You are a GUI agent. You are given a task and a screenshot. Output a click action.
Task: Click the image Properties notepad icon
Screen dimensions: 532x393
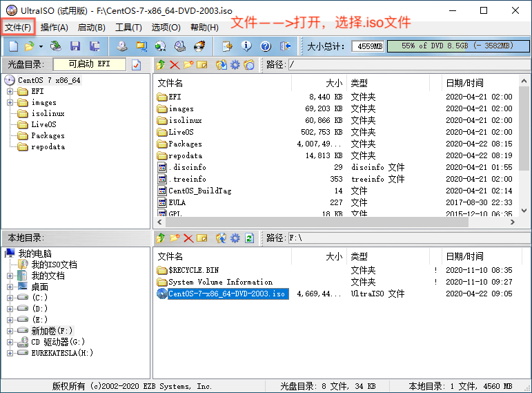[227, 46]
